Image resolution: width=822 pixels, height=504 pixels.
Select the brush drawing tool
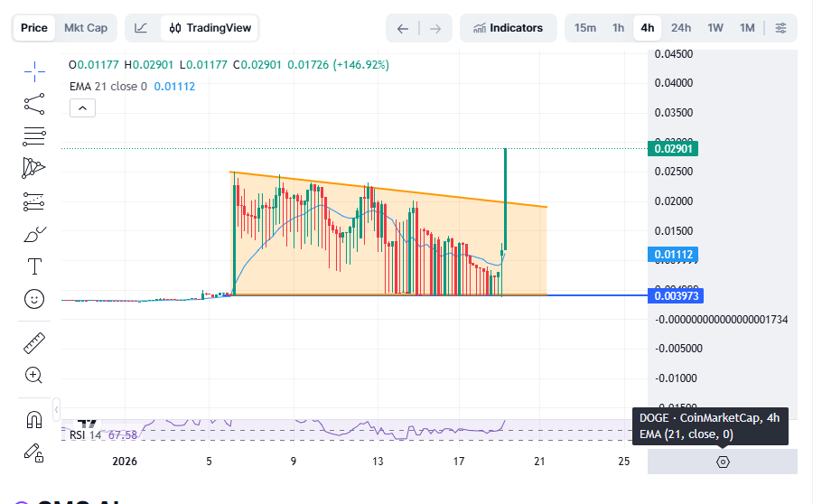(x=34, y=235)
